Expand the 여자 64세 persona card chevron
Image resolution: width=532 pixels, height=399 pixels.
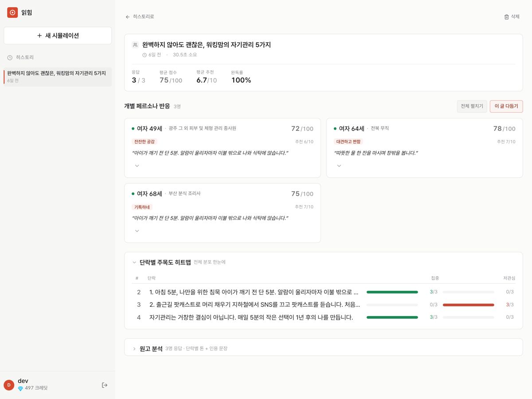click(x=339, y=166)
